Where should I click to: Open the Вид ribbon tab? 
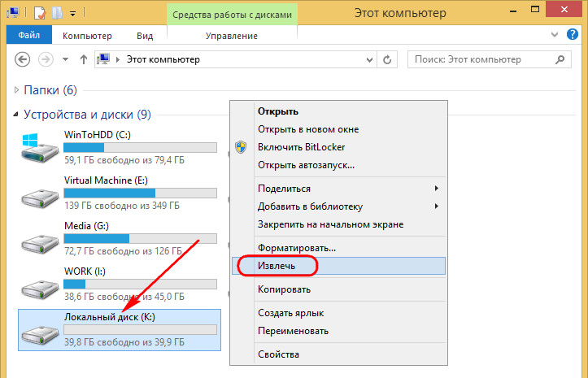tap(145, 36)
